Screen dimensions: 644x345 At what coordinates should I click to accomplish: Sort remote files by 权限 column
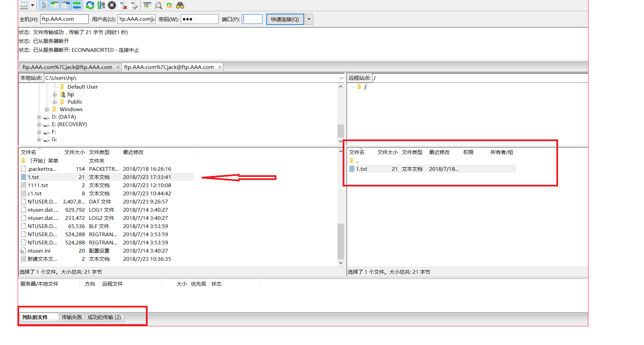coord(475,152)
